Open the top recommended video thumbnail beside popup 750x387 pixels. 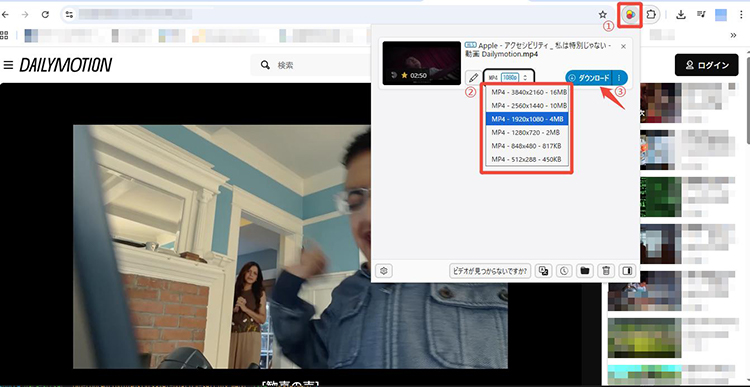click(x=660, y=103)
